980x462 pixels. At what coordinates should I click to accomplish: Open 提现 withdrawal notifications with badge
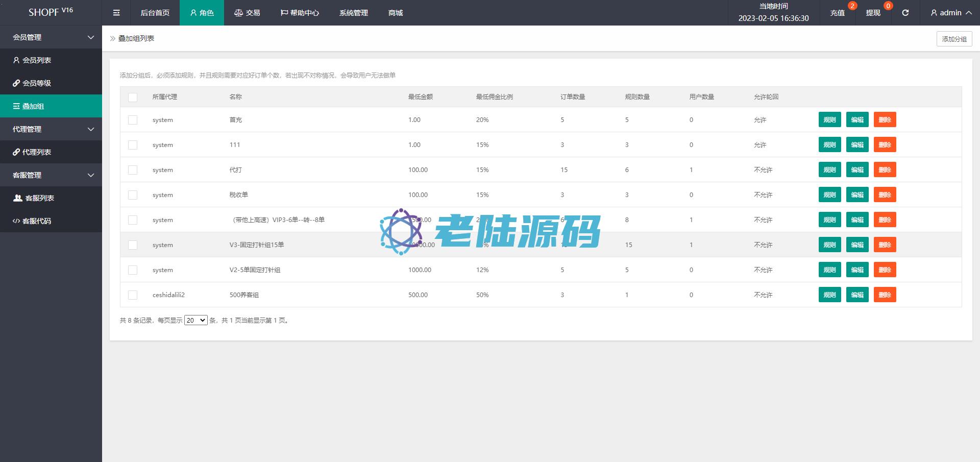(x=873, y=13)
